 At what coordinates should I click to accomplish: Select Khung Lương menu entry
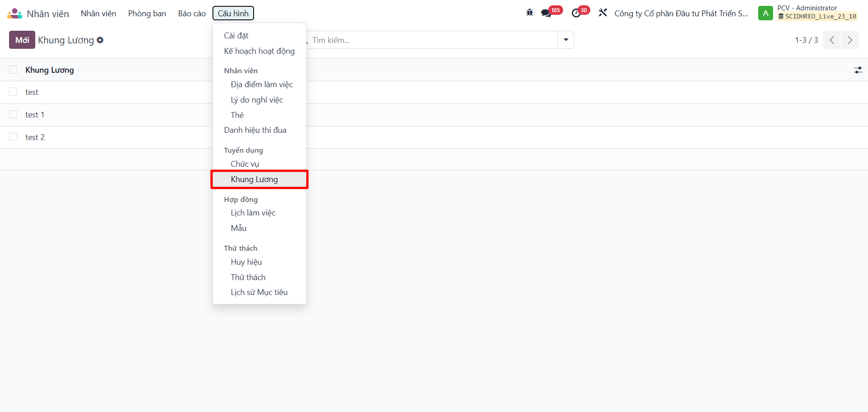tap(259, 179)
